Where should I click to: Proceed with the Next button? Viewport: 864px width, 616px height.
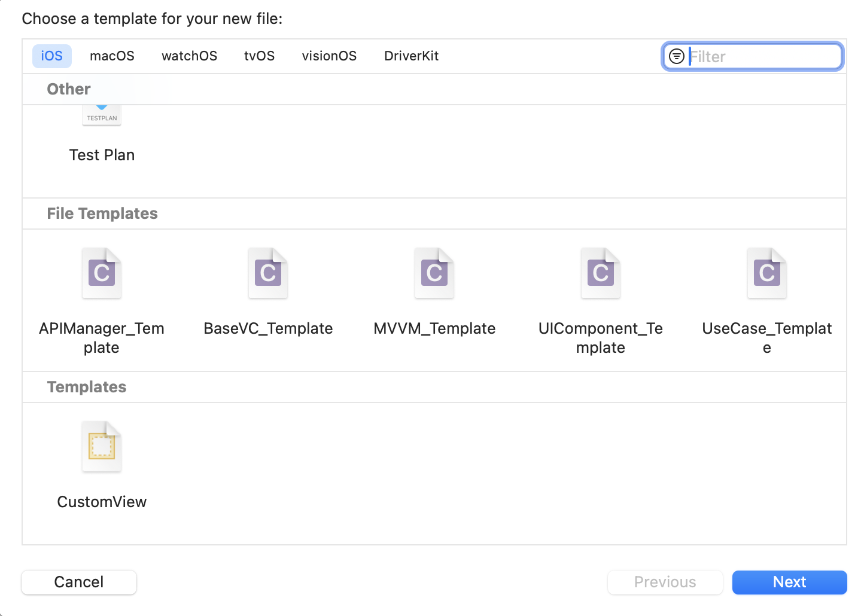[x=789, y=582]
